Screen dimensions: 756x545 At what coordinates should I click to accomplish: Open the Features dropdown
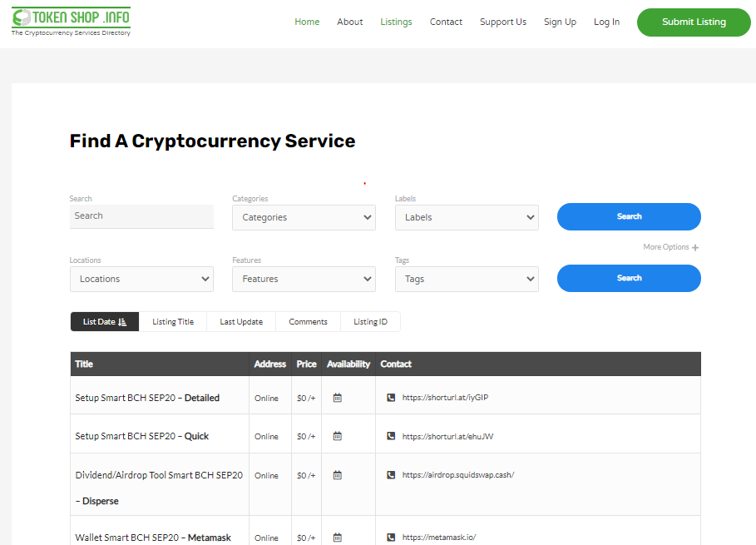[x=304, y=280]
